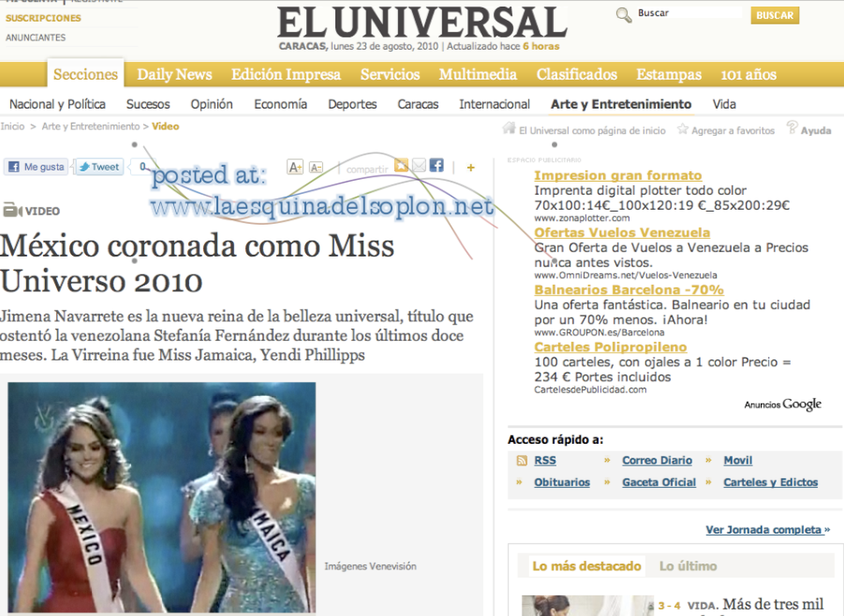Share the article using the Facebook icon
Image resolution: width=844 pixels, height=616 pixels.
pyautogui.click(x=437, y=167)
